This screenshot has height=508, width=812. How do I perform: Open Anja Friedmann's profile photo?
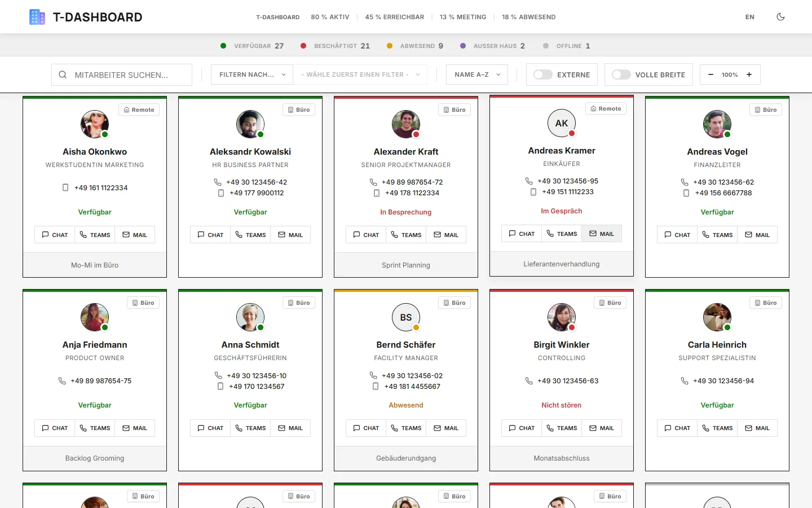tap(95, 317)
